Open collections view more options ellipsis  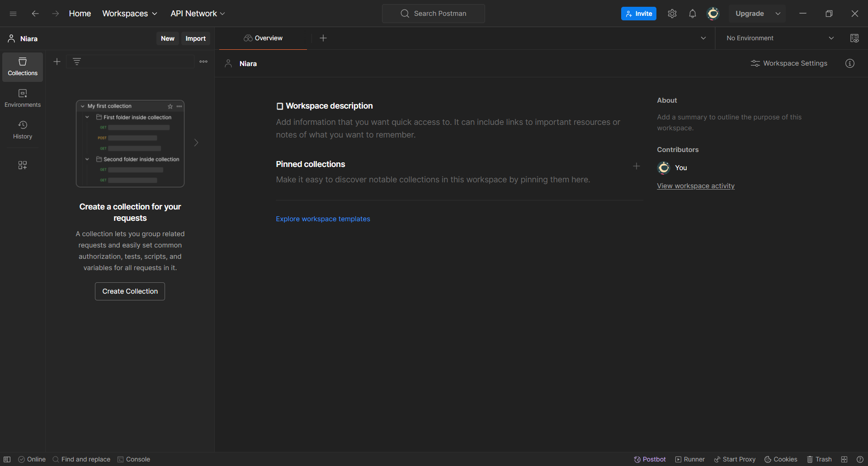point(203,62)
